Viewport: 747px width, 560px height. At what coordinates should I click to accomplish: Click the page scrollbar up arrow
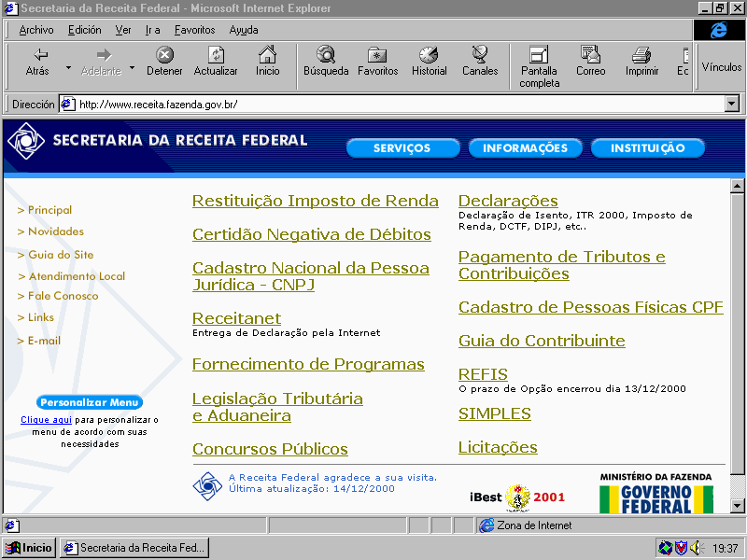tap(737, 186)
